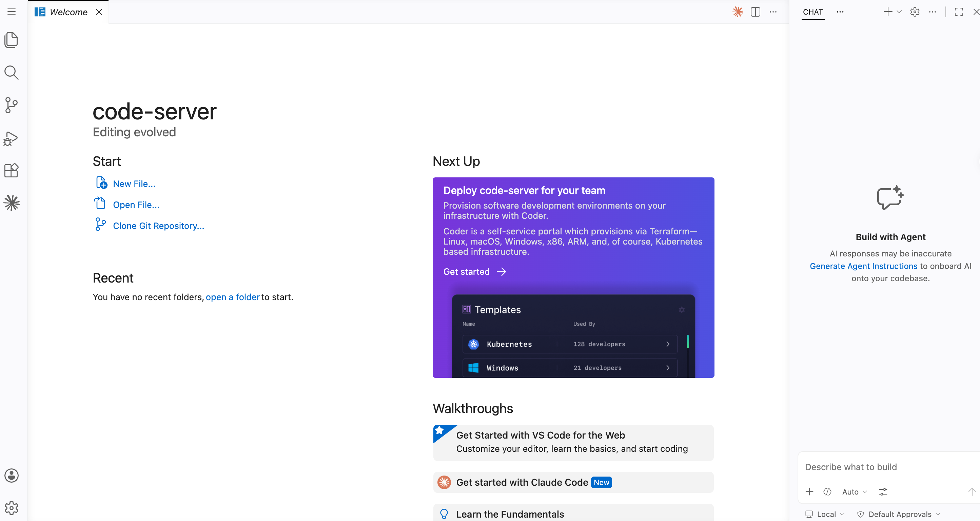This screenshot has height=521, width=980.
Task: Open the Extensions view
Action: click(12, 171)
